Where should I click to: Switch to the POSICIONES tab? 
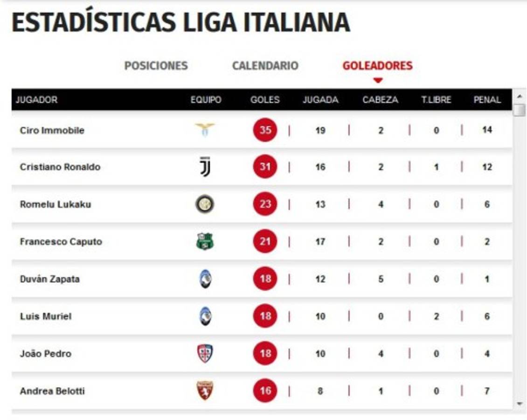pyautogui.click(x=156, y=66)
